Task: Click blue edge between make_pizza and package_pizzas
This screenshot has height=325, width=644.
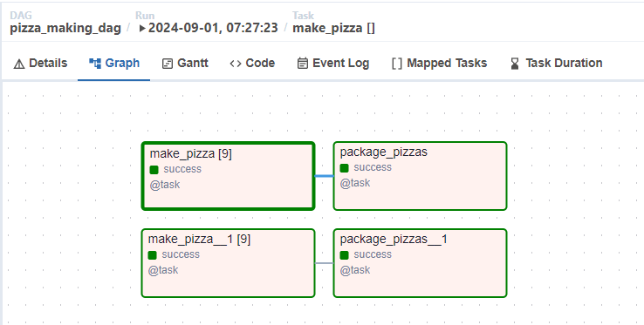Action: (x=324, y=176)
